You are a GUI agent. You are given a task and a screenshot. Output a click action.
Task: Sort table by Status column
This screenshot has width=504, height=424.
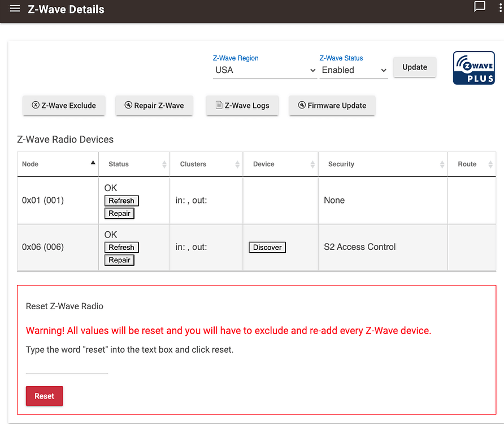click(134, 164)
